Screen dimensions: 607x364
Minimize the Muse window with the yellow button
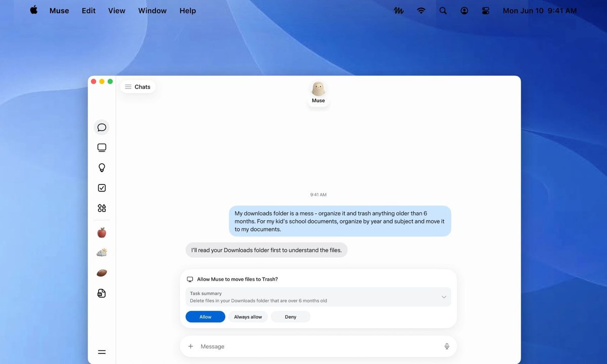102,81
